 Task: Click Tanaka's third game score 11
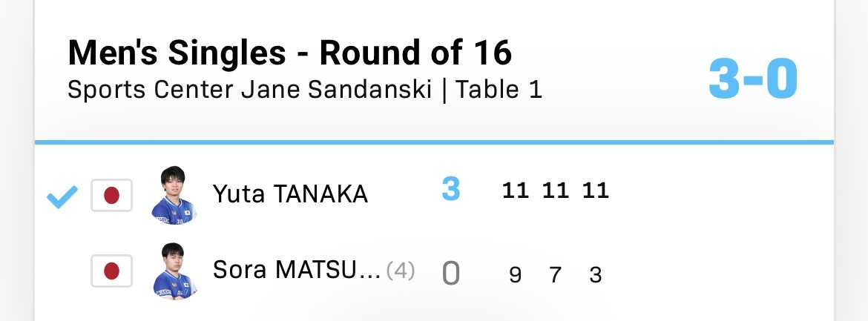click(596, 191)
